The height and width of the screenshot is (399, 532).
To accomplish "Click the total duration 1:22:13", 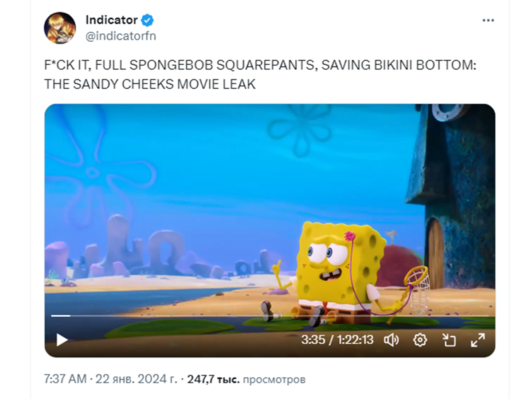I will [355, 340].
